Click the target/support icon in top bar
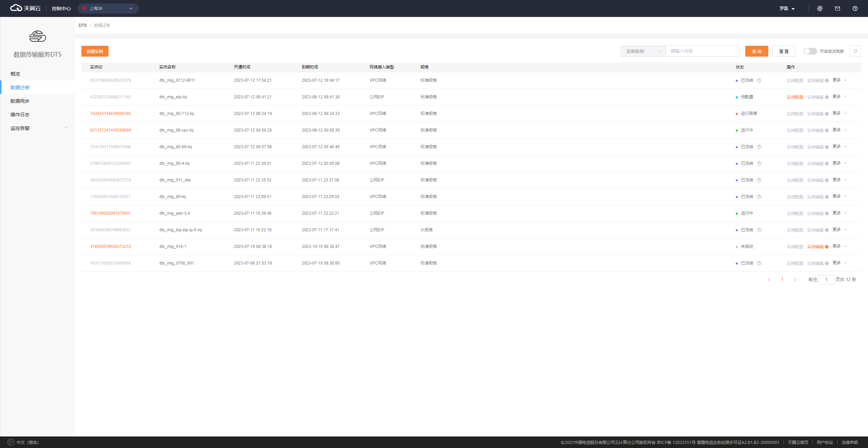Screen dimensions: 868x448 point(820,8)
